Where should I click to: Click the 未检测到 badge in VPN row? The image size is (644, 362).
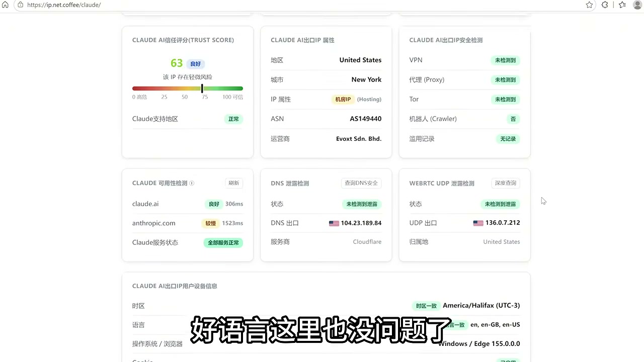click(506, 60)
